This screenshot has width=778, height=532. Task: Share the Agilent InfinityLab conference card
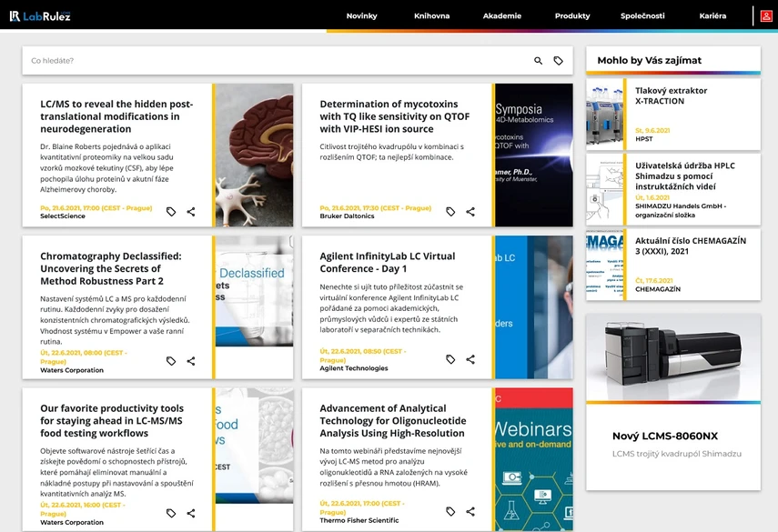pyautogui.click(x=470, y=359)
